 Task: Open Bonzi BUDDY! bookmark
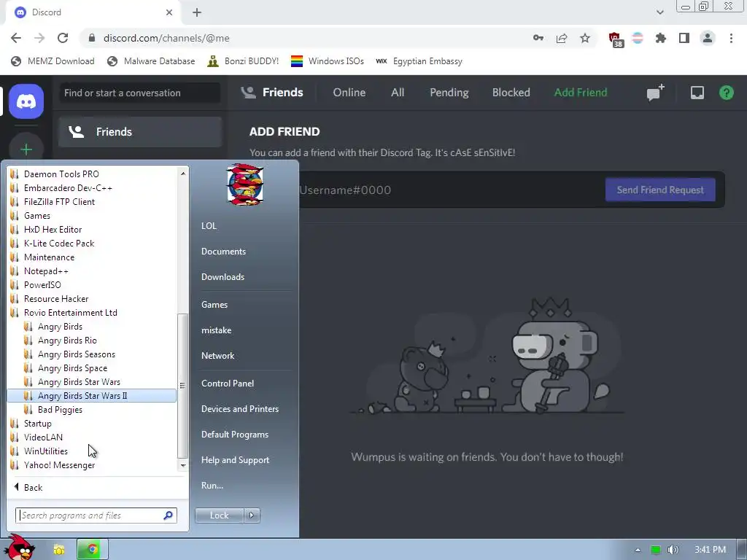[x=244, y=61]
